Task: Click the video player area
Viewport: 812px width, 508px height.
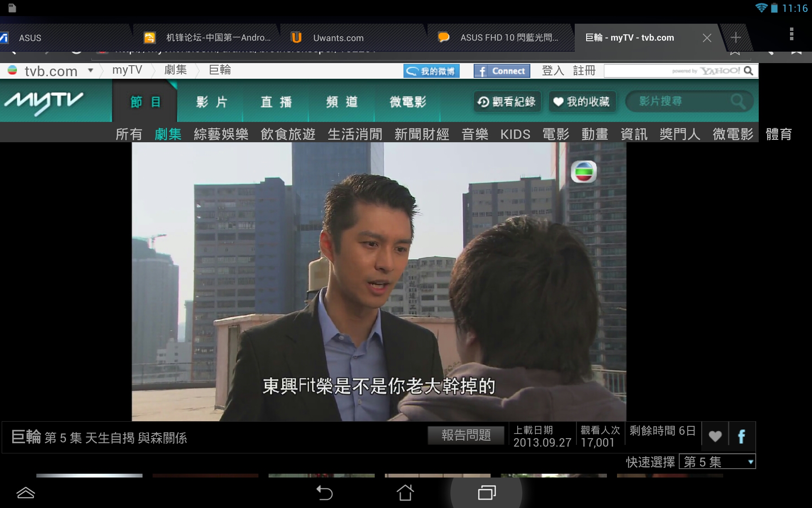Action: [x=379, y=282]
